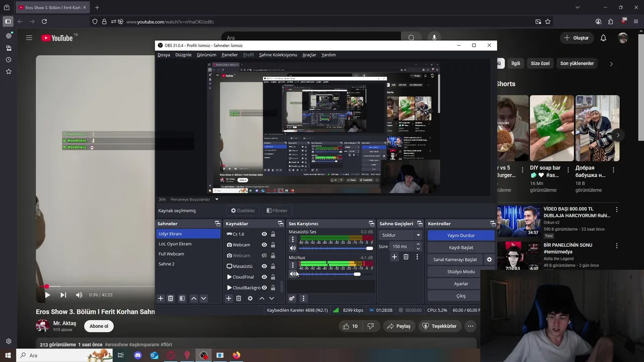This screenshot has height=362, width=644.
Task: Open browser tab list dropdown arrow
Action: [x=577, y=8]
